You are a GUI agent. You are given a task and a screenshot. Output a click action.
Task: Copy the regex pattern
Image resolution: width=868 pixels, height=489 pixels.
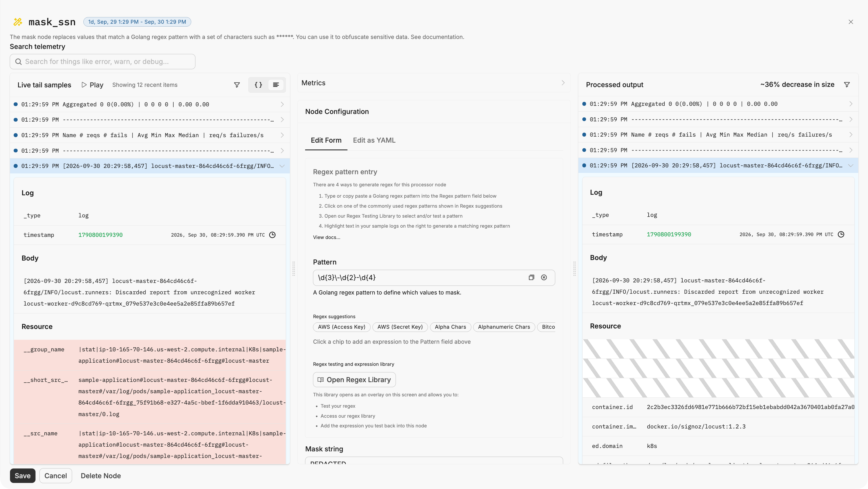pos(531,278)
